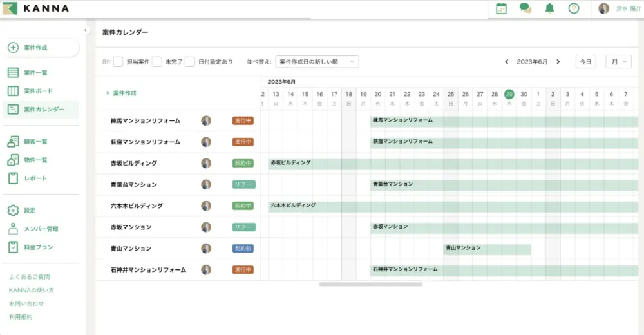Click the メンバー管理 person icon
This screenshot has height=335, width=644.
pos(13,229)
